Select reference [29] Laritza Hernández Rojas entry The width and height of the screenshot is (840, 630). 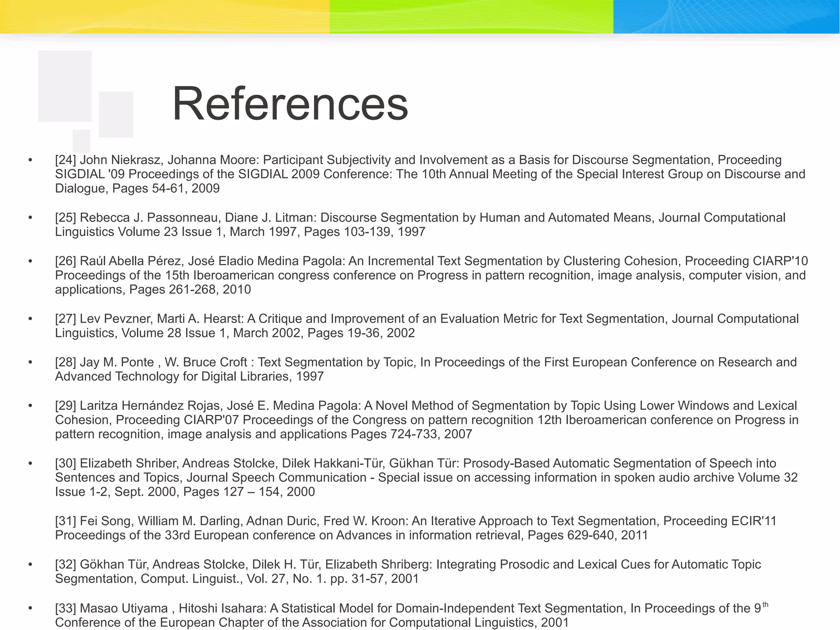point(427,420)
